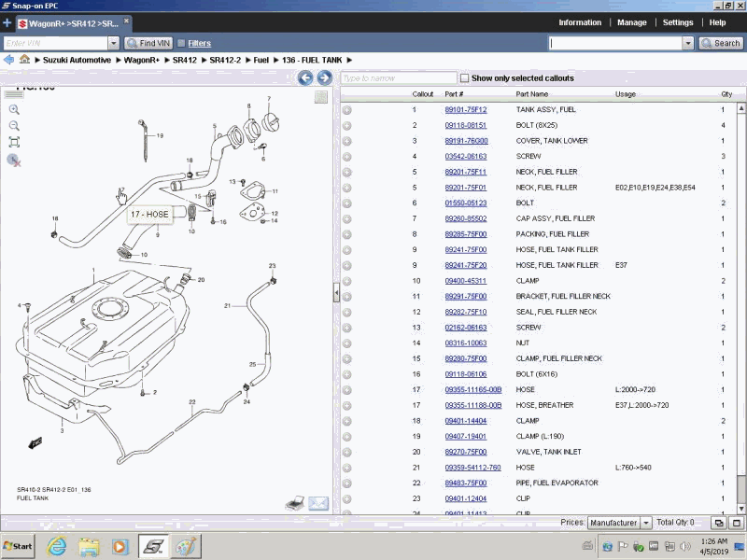The height and width of the screenshot is (560, 747).
Task: Zoom in on the diagram
Action: (x=14, y=109)
